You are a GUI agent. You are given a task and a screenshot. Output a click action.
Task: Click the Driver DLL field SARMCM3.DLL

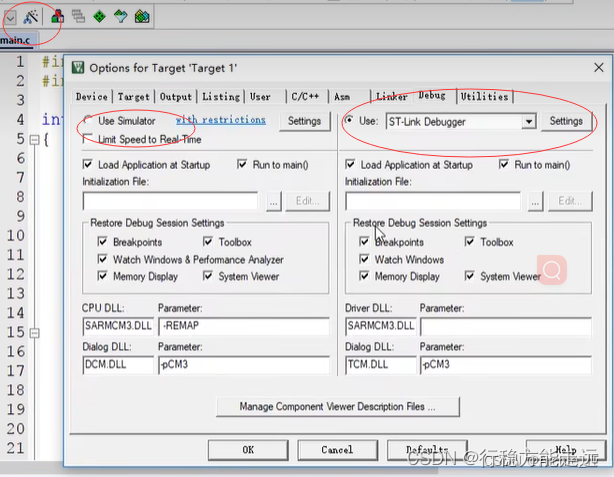[x=381, y=326]
